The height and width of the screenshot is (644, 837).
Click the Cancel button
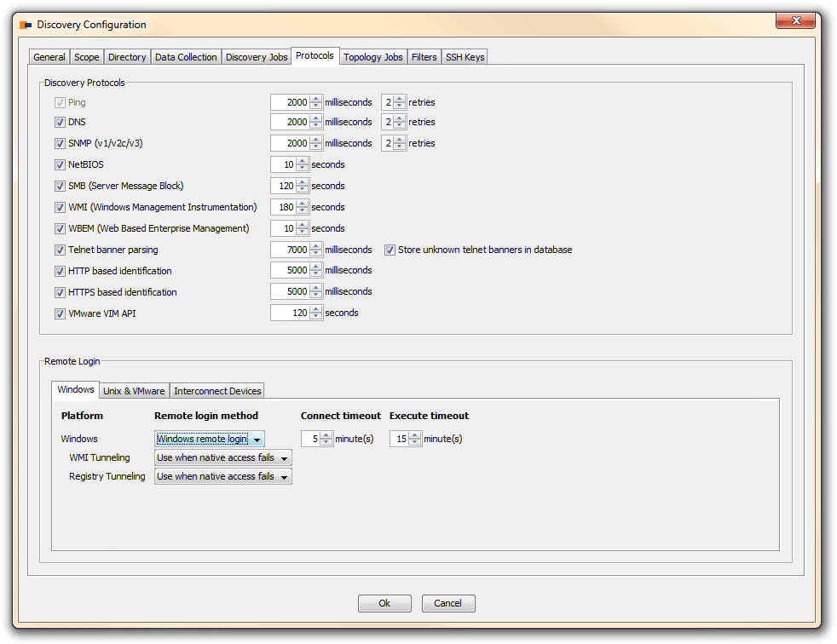[447, 602]
